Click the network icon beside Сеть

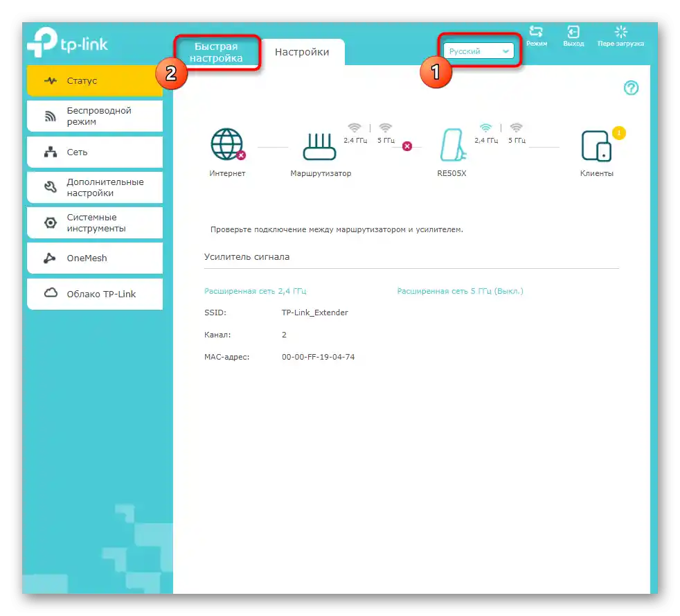click(51, 152)
